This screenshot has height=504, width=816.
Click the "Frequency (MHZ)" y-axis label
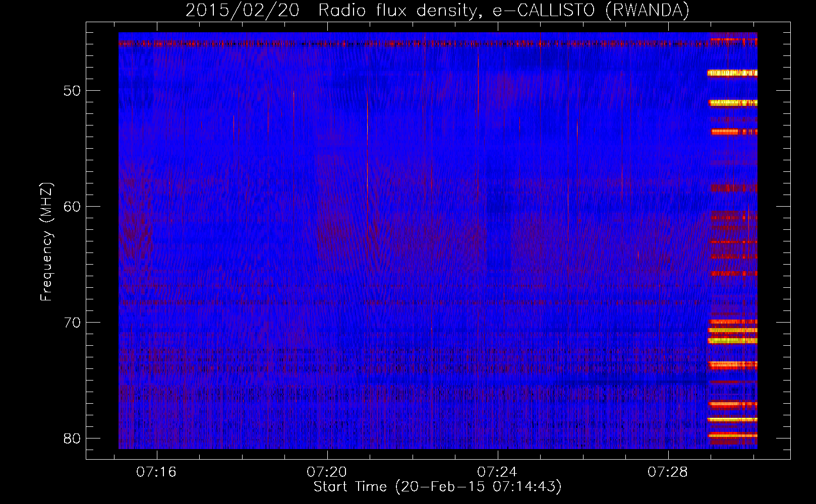coord(46,242)
